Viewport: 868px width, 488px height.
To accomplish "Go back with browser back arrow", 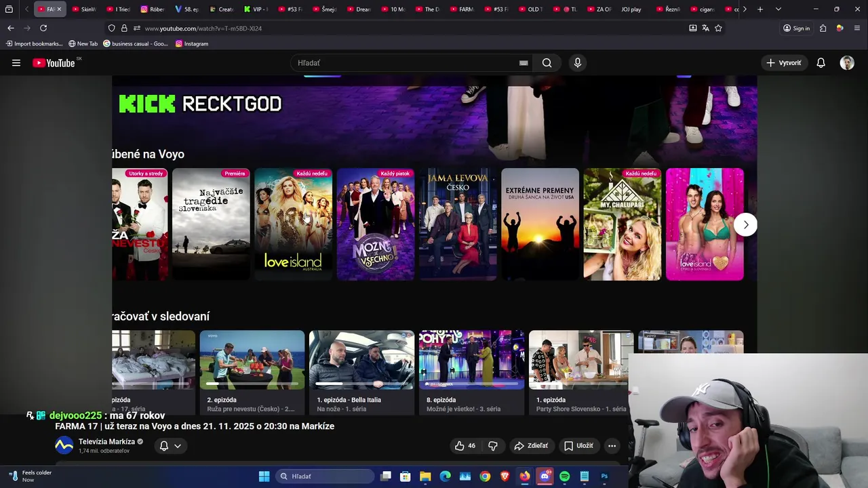I will pyautogui.click(x=11, y=28).
